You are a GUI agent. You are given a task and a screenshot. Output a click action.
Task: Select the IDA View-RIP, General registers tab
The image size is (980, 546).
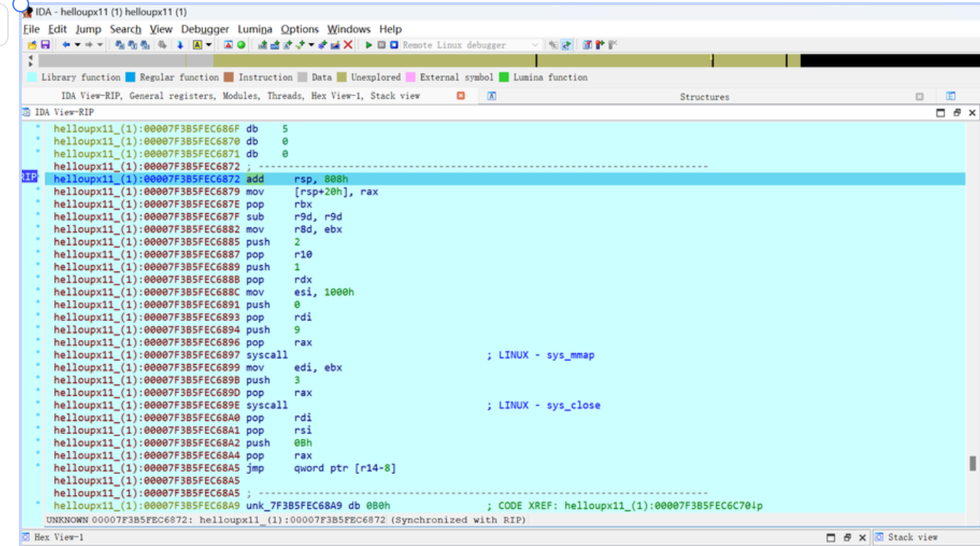tap(240, 96)
